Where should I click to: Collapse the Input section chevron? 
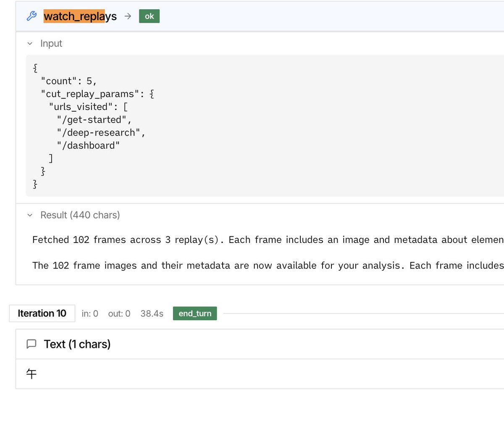pos(30,43)
